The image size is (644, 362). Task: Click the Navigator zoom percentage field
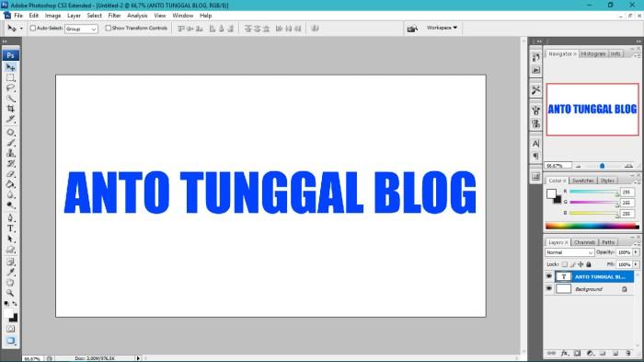point(558,166)
